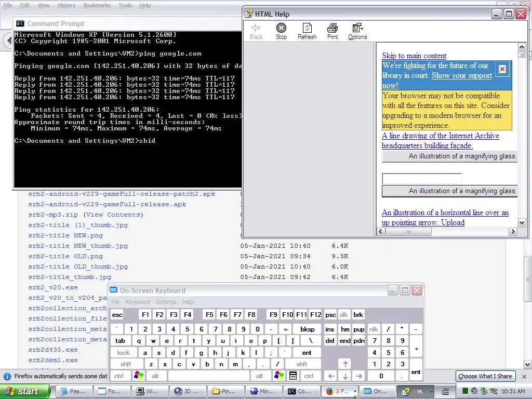Open srb2_v20.exe link in Firefox listing
This screenshot has height=399, width=532.
pos(53,287)
